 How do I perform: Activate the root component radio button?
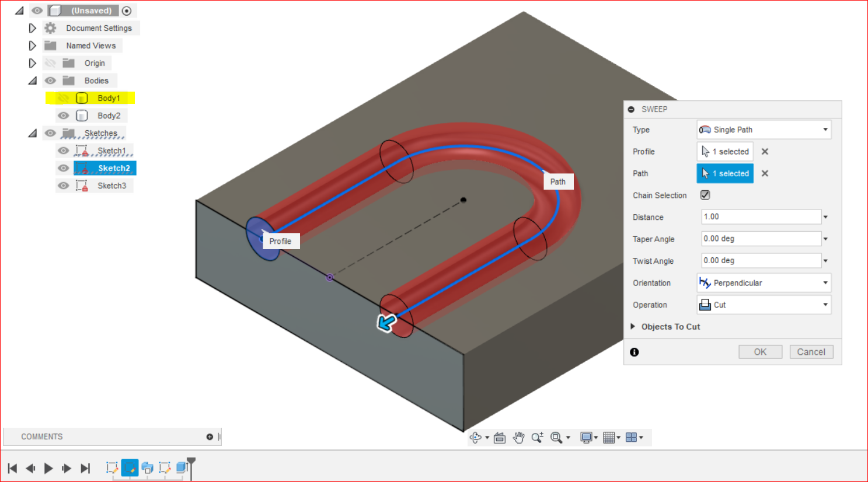(x=127, y=11)
